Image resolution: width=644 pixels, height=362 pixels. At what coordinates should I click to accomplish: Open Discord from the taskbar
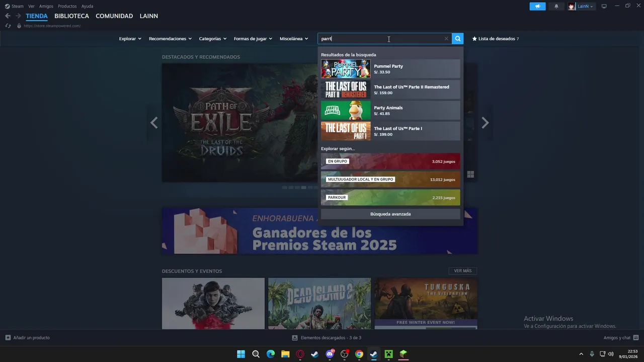[x=330, y=354]
